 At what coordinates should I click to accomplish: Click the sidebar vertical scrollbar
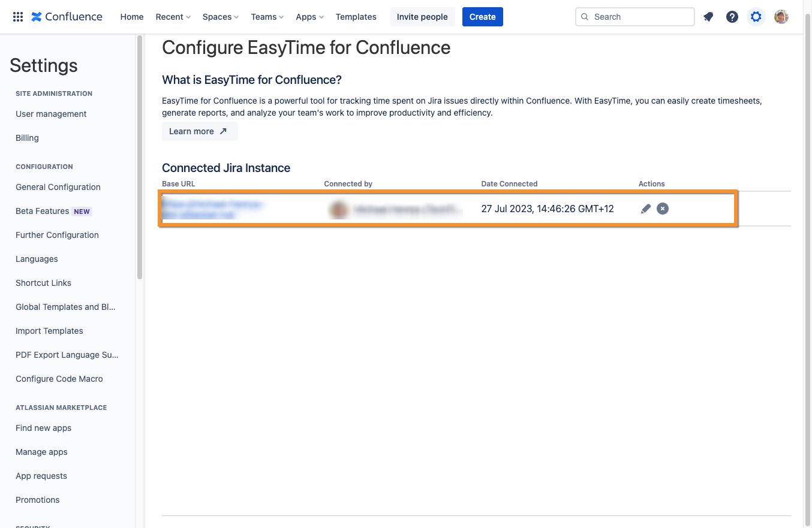point(140,157)
